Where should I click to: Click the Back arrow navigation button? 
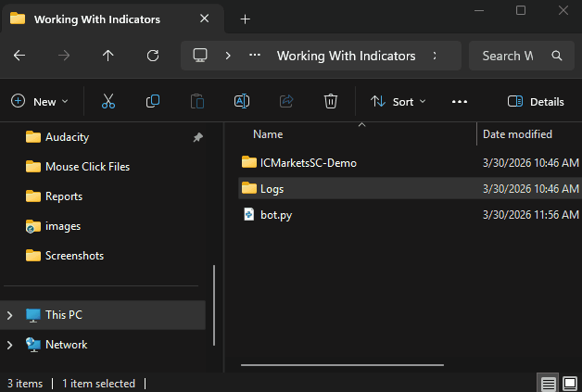(19, 56)
